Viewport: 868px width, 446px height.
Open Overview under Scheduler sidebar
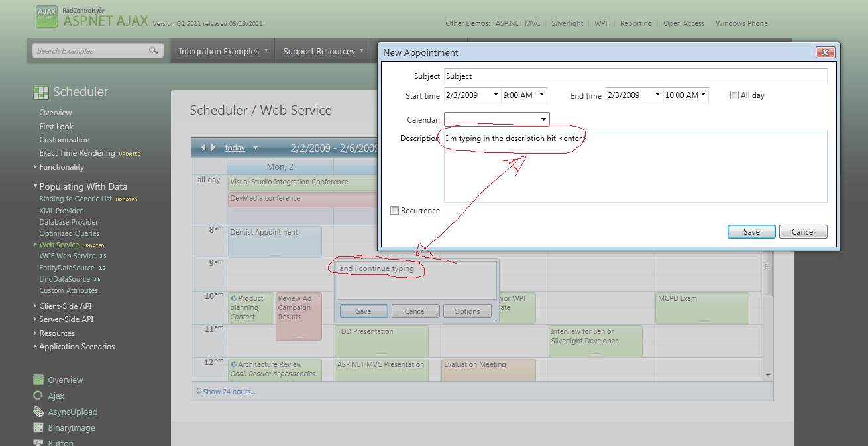[x=56, y=113]
